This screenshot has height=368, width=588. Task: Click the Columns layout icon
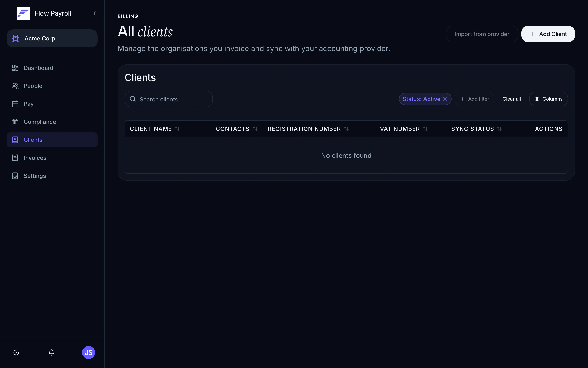coord(537,99)
